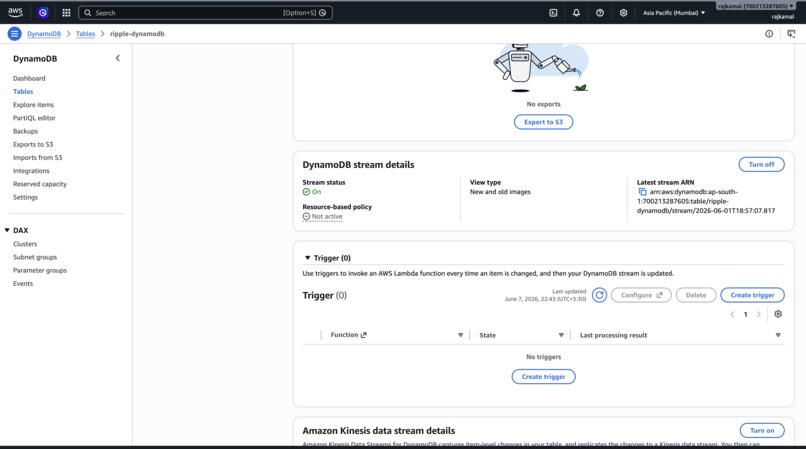This screenshot has height=449, width=806.
Task: Open the PartiQL editor
Action: pyautogui.click(x=34, y=118)
